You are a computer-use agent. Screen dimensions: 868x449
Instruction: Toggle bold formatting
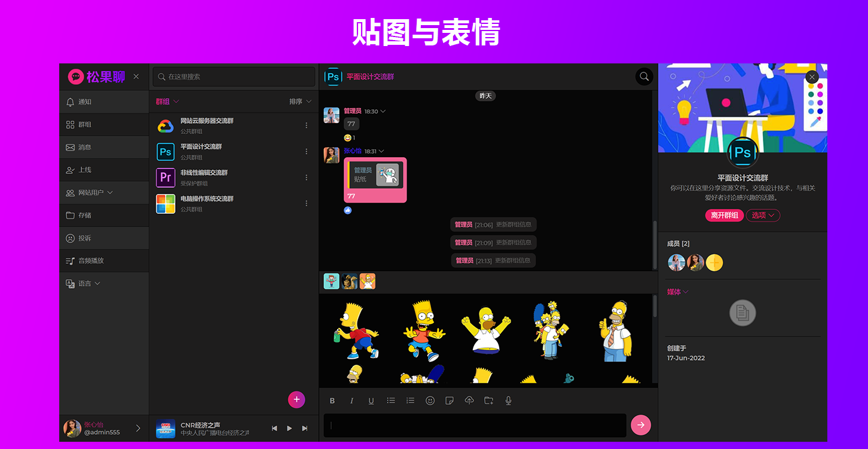click(x=332, y=401)
